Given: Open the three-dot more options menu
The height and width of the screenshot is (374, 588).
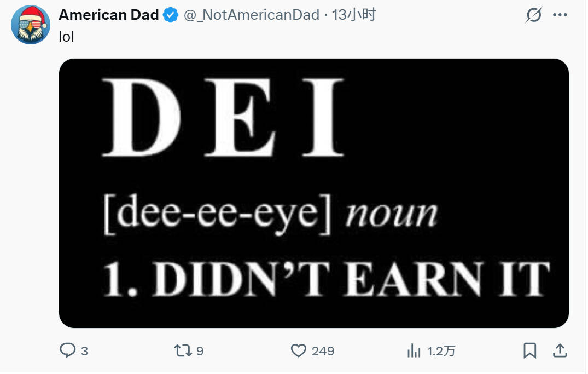Looking at the screenshot, I should tap(560, 15).
